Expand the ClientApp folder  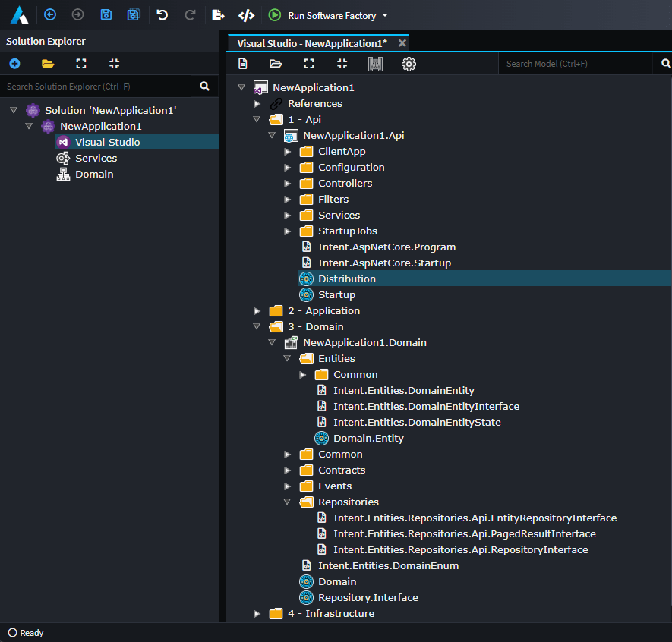pyautogui.click(x=288, y=152)
